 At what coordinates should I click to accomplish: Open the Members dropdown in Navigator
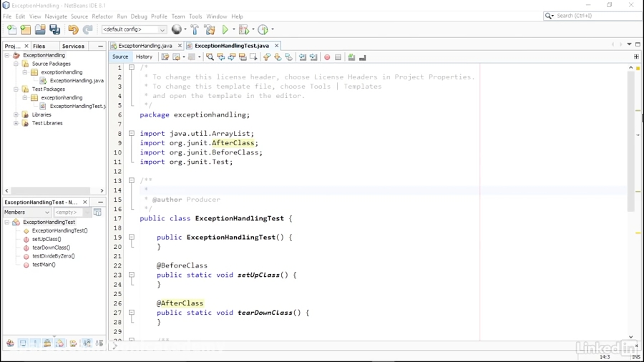tap(27, 212)
